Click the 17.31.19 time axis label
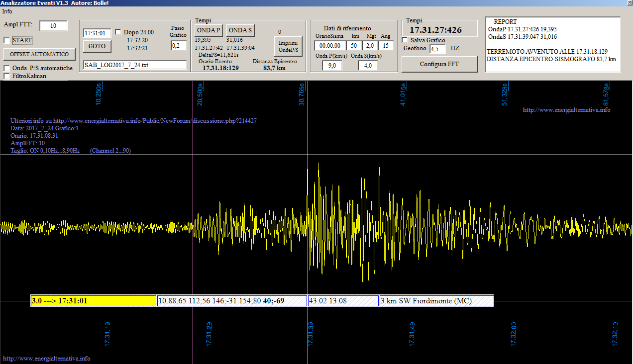The width and height of the screenshot is (633, 364). (x=107, y=334)
